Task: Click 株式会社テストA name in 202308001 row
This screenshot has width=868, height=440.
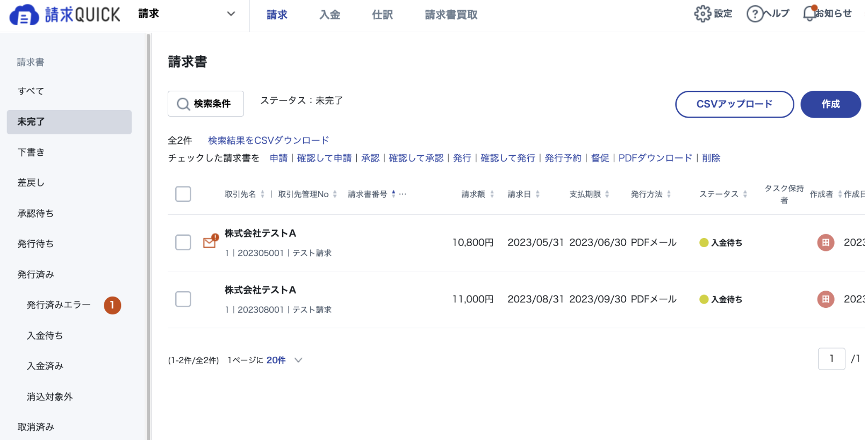Action: click(260, 290)
